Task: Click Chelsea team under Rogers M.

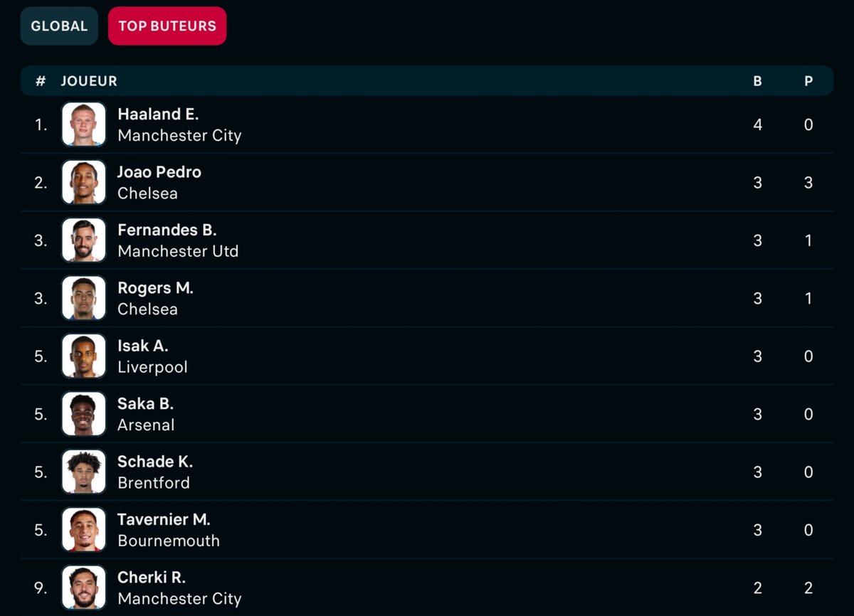Action: click(147, 309)
